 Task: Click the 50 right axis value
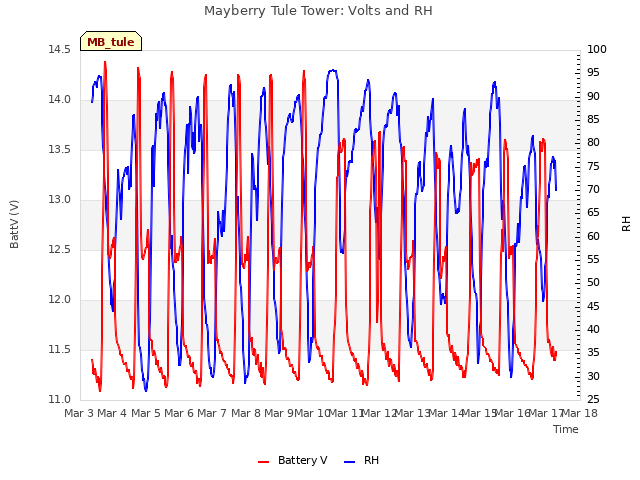(x=593, y=283)
